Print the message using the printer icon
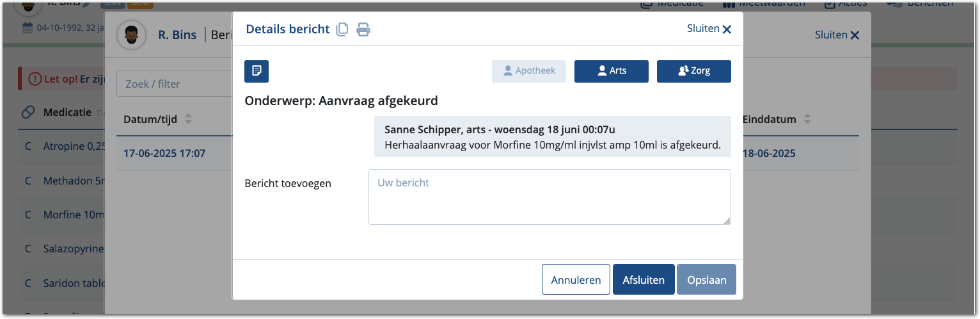Image resolution: width=980 pixels, height=319 pixels. click(x=363, y=29)
